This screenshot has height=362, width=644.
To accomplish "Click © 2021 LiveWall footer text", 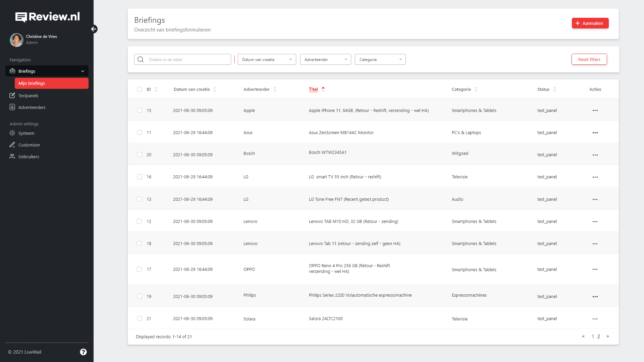I will pyautogui.click(x=25, y=352).
